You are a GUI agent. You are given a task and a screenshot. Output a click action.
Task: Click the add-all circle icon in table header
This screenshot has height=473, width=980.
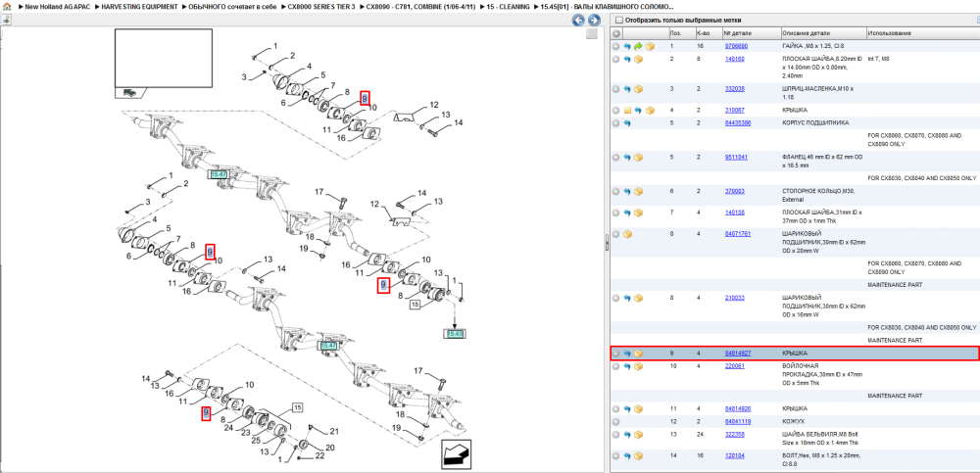click(x=616, y=33)
